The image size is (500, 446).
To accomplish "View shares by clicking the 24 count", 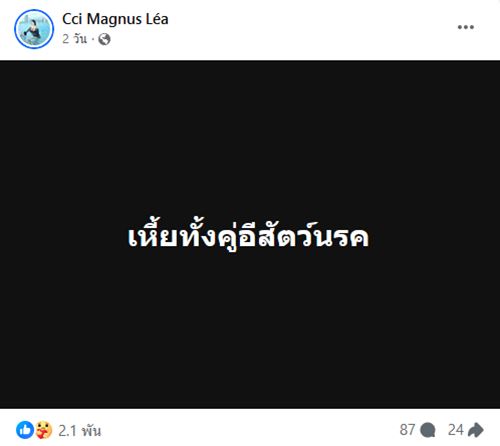I will pyautogui.click(x=455, y=430).
